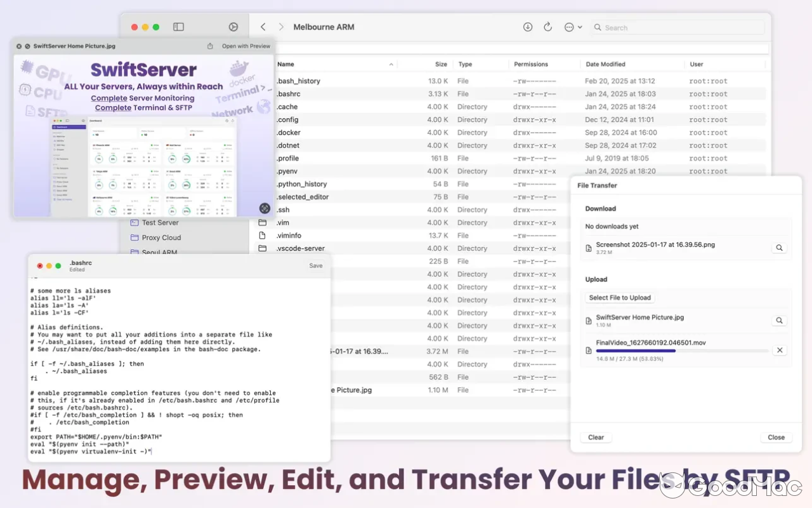The height and width of the screenshot is (508, 812).
Task: Open the ellipsis options menu
Action: (567, 27)
